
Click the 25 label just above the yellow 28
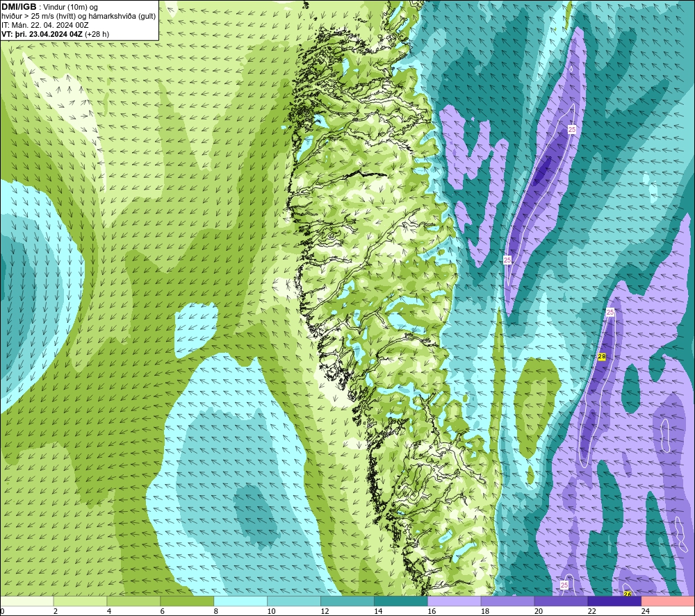coord(610,313)
